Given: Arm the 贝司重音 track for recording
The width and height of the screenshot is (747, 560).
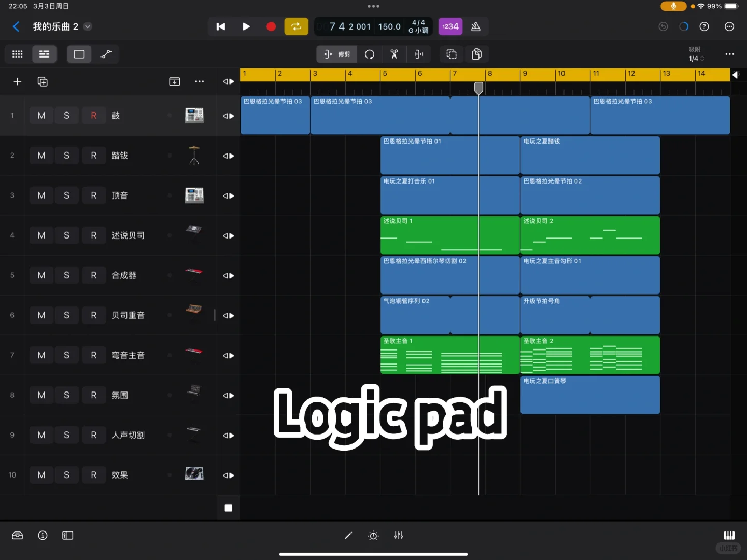Looking at the screenshot, I should tap(94, 315).
